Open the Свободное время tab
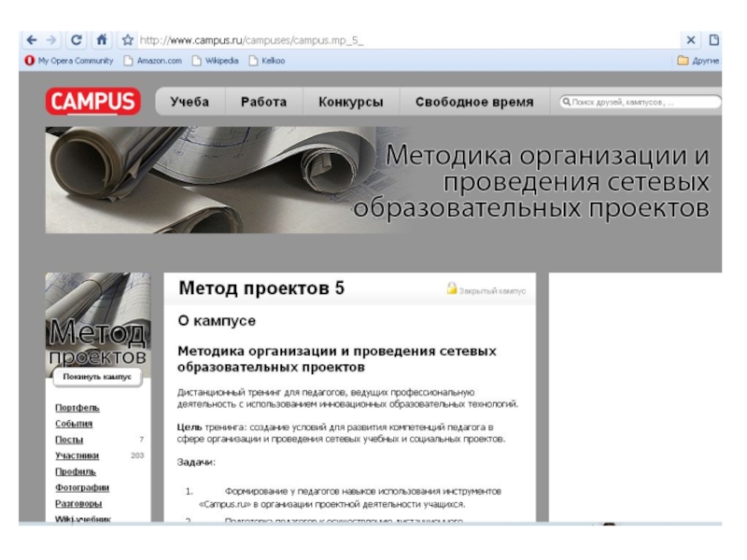Screen dimensions: 747x560 click(x=474, y=102)
